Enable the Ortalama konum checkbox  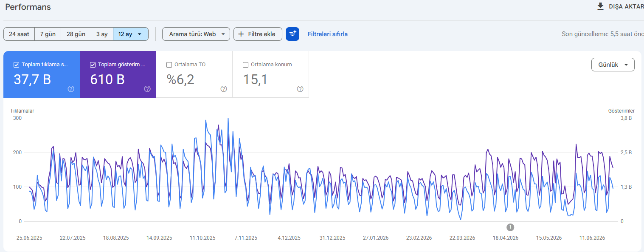pyautogui.click(x=245, y=65)
